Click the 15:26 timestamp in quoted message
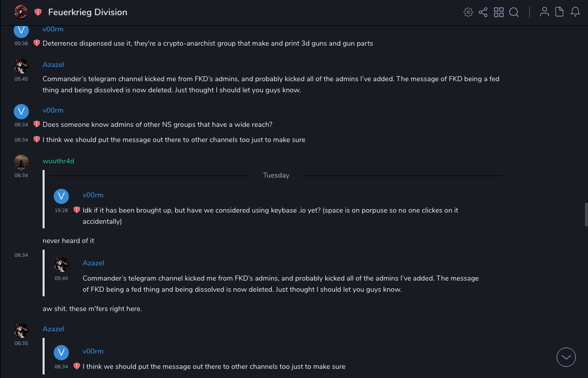Screen dimensions: 588x378 point(61,210)
